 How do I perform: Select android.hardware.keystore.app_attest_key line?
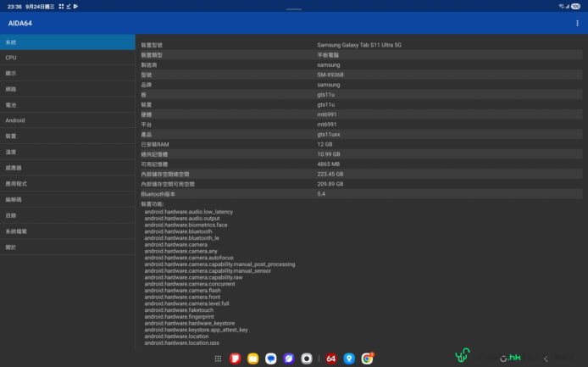tap(196, 330)
